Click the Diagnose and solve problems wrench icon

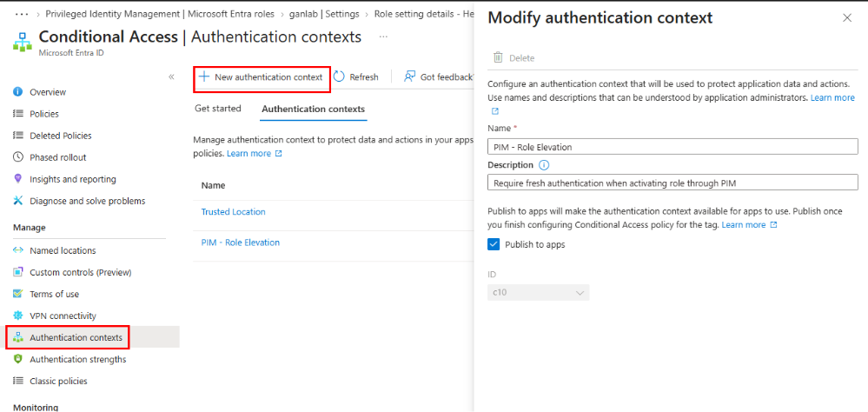coord(17,201)
